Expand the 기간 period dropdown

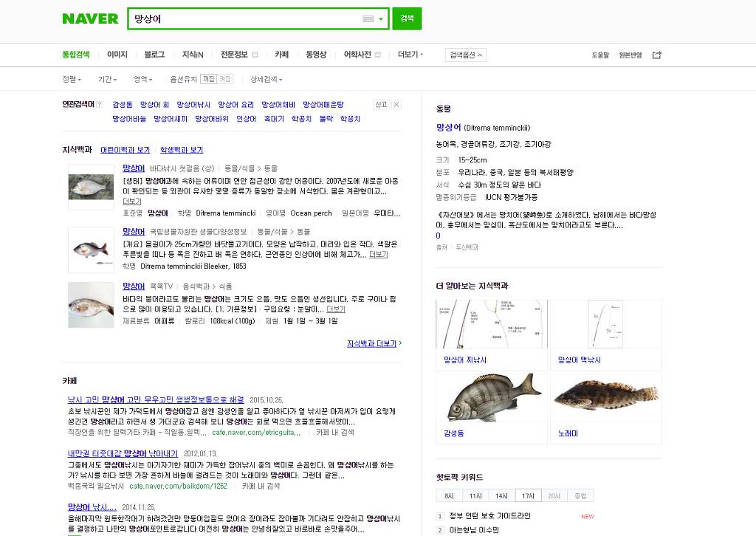(x=107, y=78)
